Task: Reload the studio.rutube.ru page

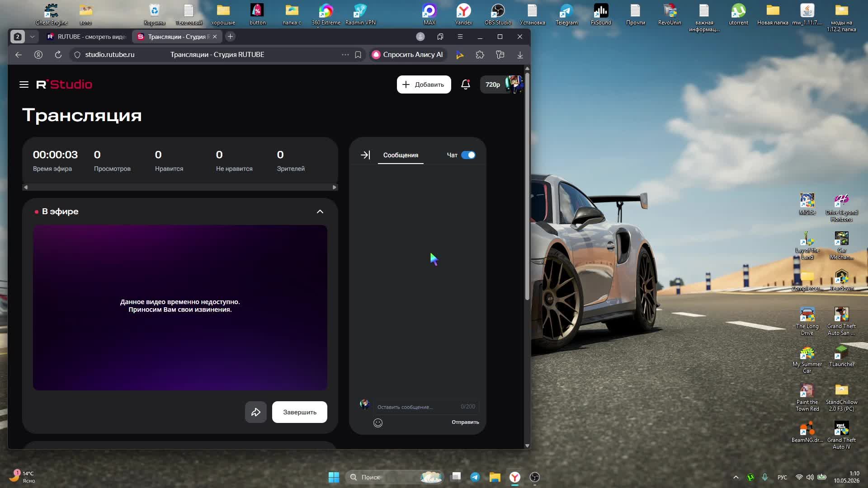Action: coord(58,55)
